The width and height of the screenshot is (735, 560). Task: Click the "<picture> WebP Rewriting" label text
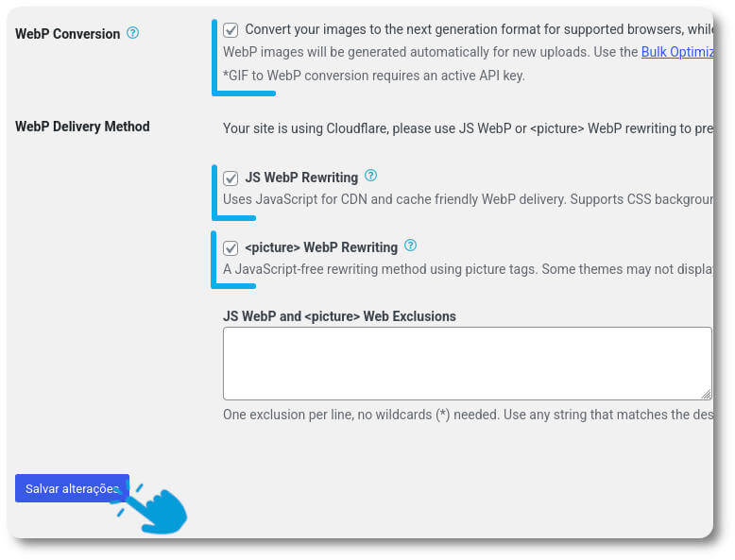pyautogui.click(x=321, y=247)
